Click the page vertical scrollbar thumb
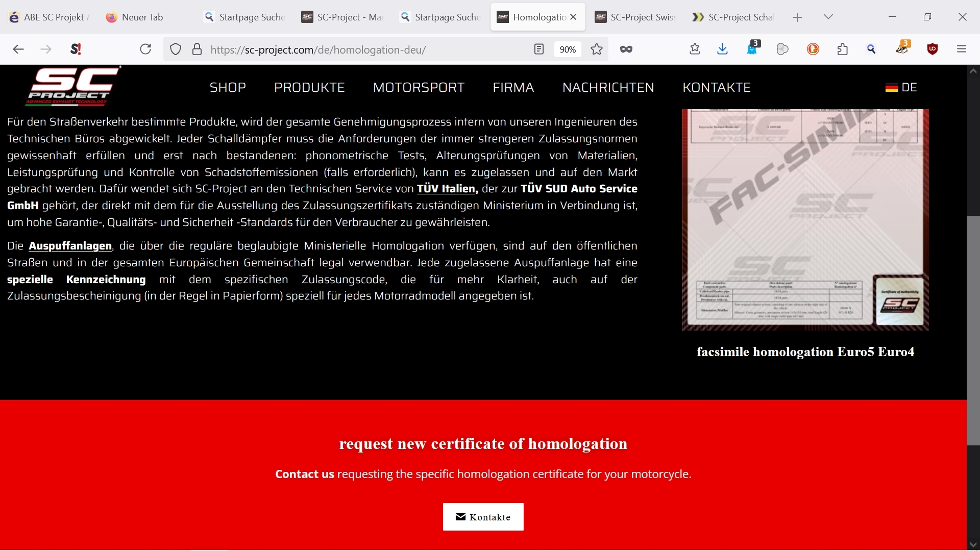 click(973, 331)
